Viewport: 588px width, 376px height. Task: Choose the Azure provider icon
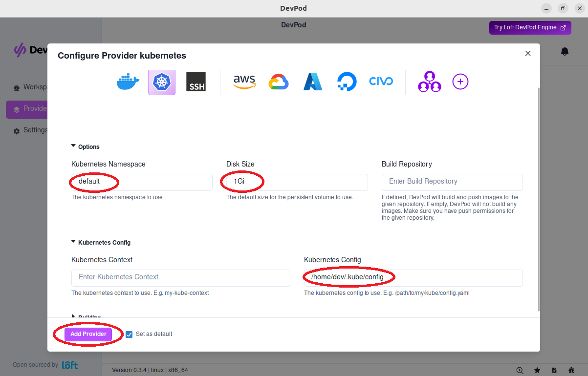(x=312, y=82)
